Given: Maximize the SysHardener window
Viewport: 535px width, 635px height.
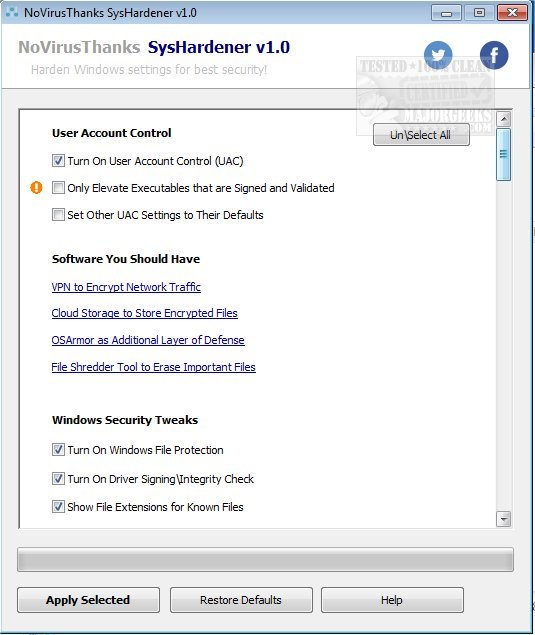Looking at the screenshot, I should 479,13.
